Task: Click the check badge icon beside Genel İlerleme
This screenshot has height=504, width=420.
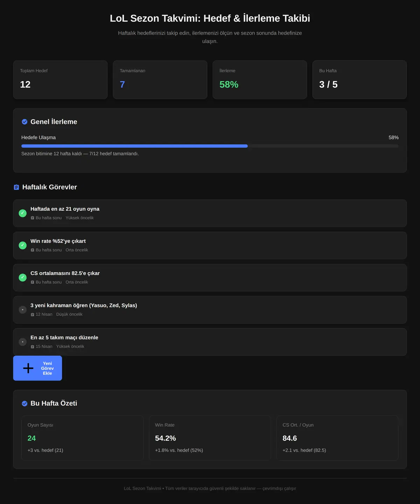Action: pyautogui.click(x=24, y=122)
